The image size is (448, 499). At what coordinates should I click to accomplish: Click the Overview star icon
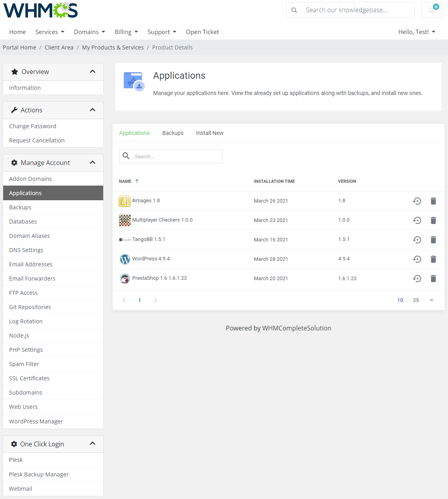click(15, 72)
